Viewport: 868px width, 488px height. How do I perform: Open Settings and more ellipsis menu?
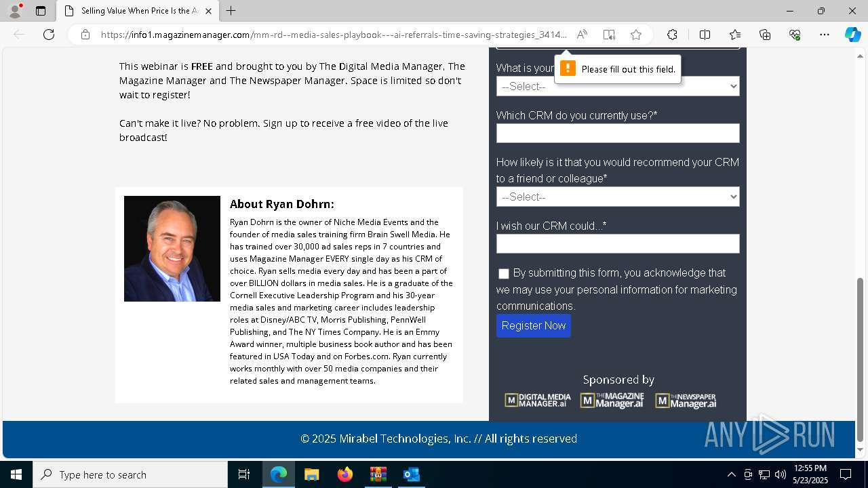[x=825, y=35]
